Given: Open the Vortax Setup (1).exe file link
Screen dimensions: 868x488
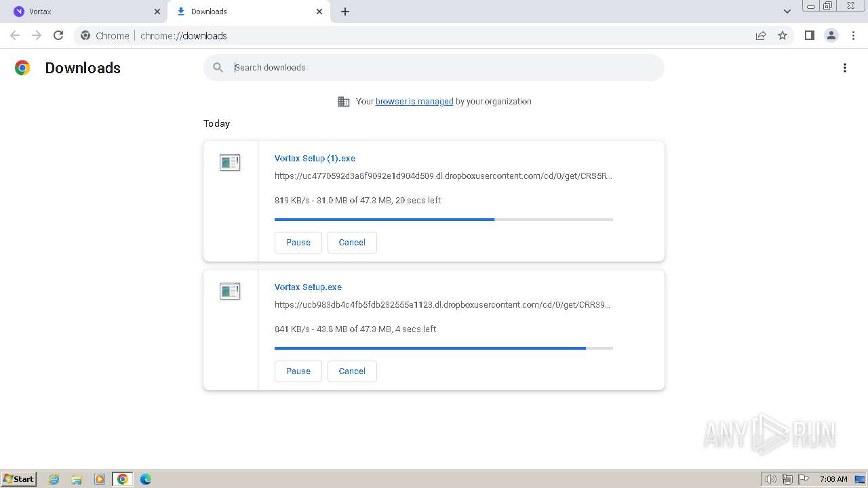Looking at the screenshot, I should pyautogui.click(x=315, y=158).
